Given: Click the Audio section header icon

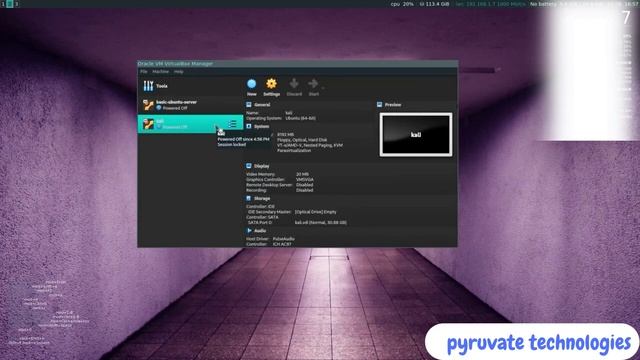Looking at the screenshot, I should coord(249,230).
